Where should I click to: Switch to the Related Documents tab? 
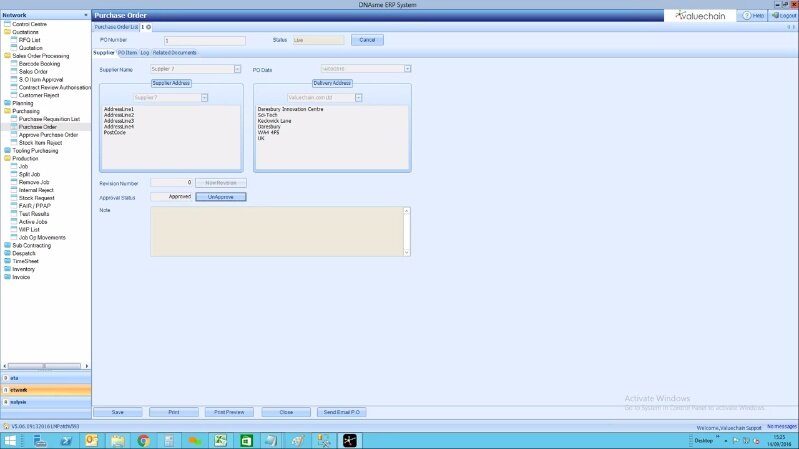(175, 52)
